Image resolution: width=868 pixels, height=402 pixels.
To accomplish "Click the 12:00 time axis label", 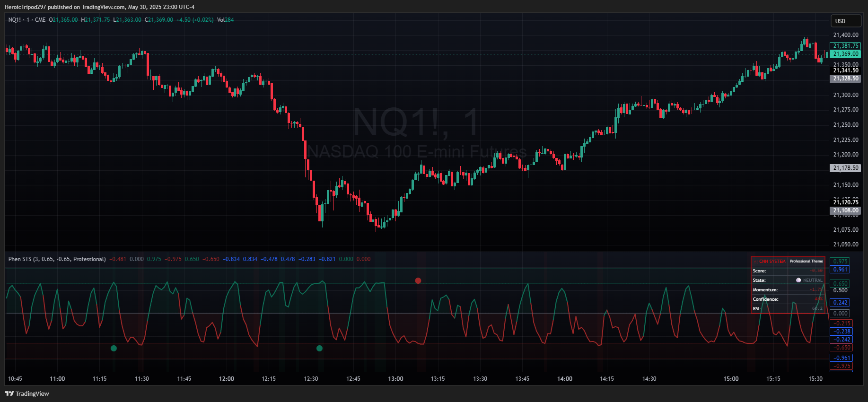I will coord(227,379).
